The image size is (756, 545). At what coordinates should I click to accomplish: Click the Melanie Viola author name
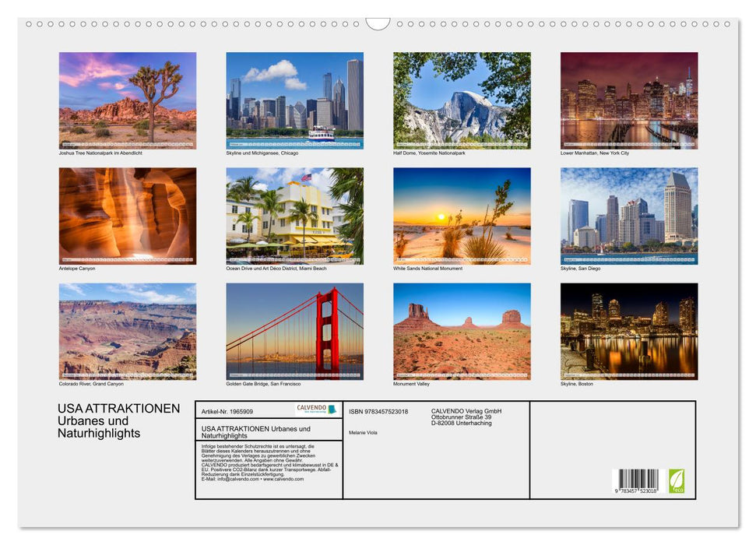[x=364, y=432]
